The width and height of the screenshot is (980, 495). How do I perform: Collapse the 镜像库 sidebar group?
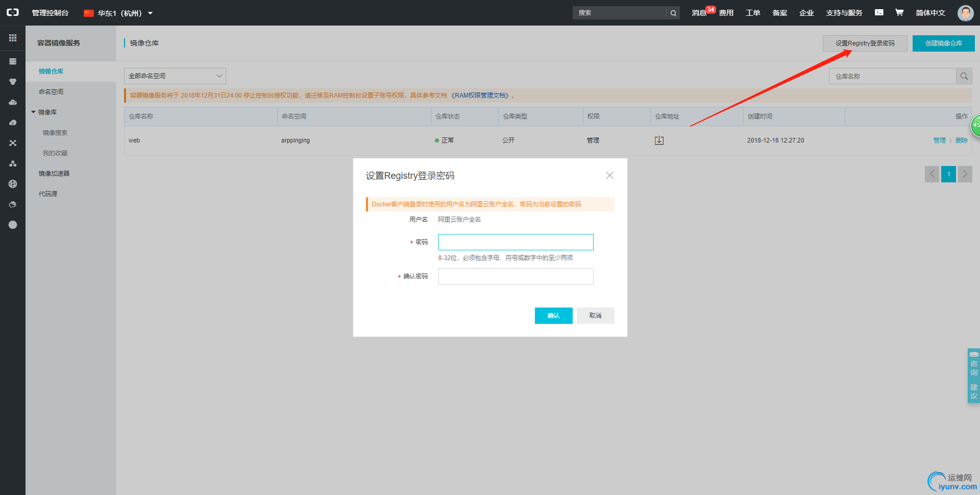point(44,112)
